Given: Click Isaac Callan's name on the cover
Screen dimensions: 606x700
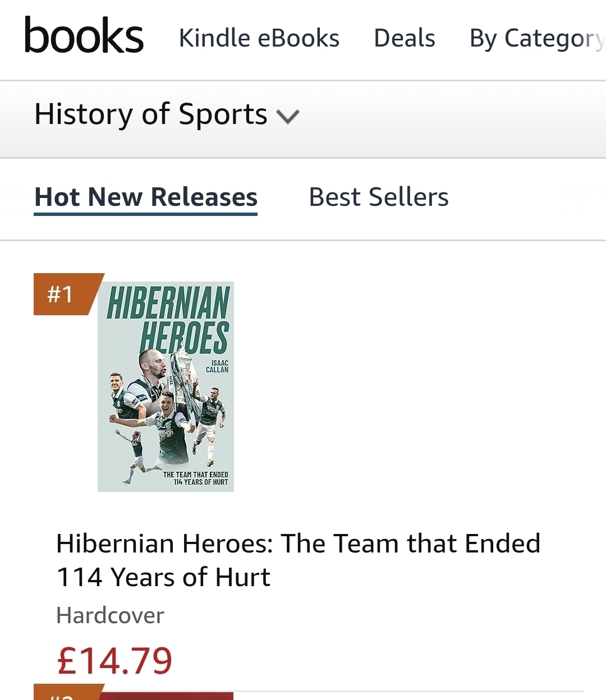Looking at the screenshot, I should [217, 366].
